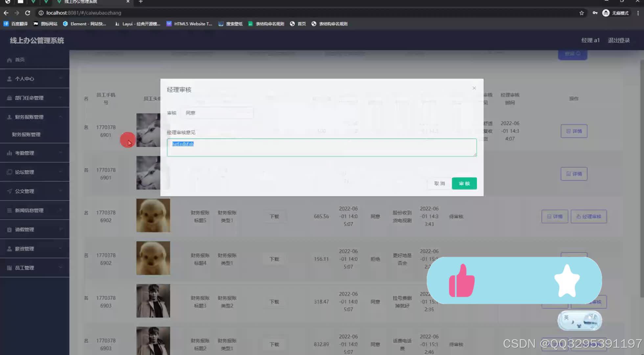Screen dimensions: 644x355
Task: Open 详情 for the first 17703786901 row
Action: pos(574,131)
